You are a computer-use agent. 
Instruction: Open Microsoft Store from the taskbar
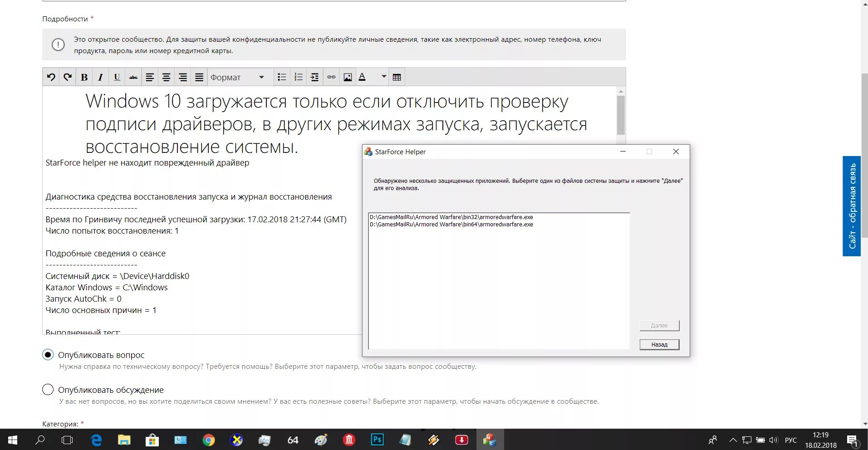(x=152, y=440)
